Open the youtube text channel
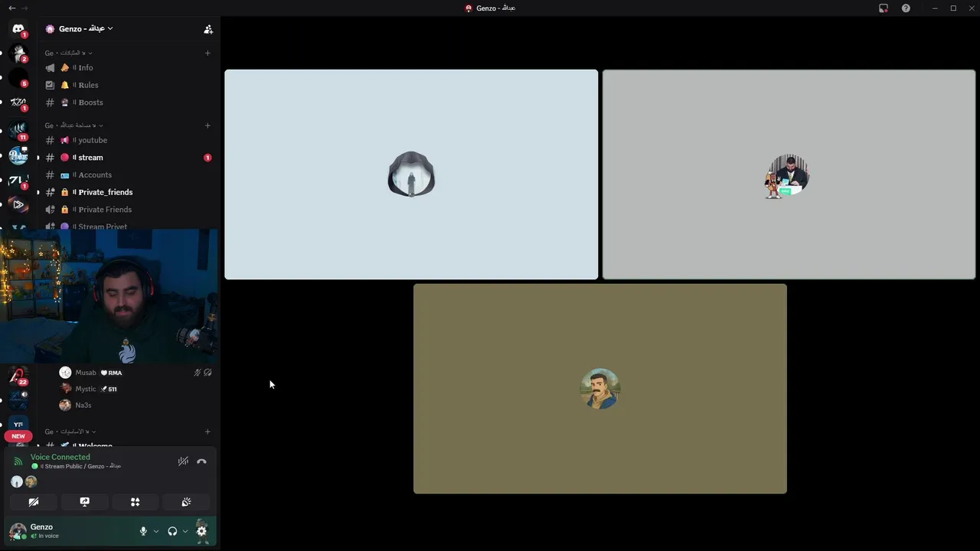Viewport: 980px width, 551px height. (x=128, y=140)
